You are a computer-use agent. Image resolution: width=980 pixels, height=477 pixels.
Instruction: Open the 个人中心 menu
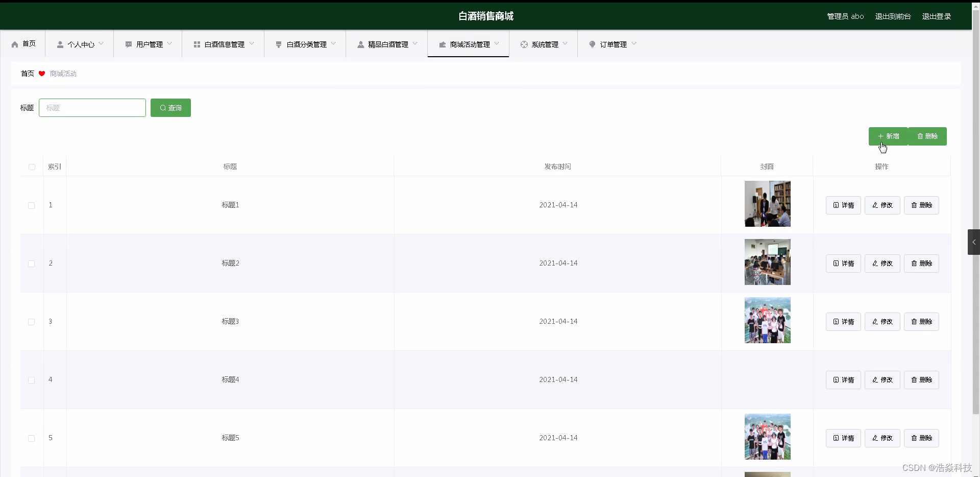(x=82, y=44)
